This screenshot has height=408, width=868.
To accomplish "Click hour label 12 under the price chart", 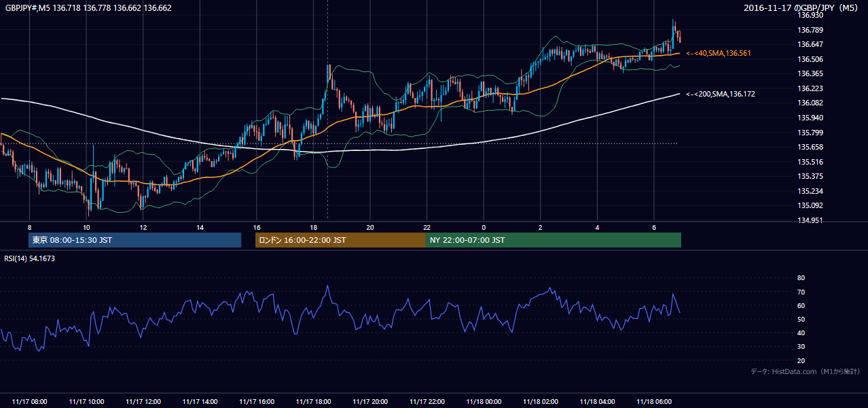I will click(143, 227).
